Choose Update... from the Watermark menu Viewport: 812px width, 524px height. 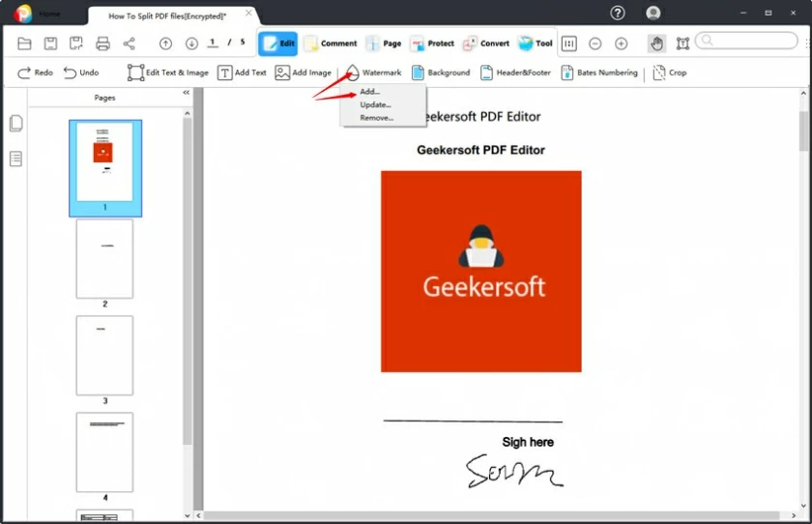coord(375,104)
